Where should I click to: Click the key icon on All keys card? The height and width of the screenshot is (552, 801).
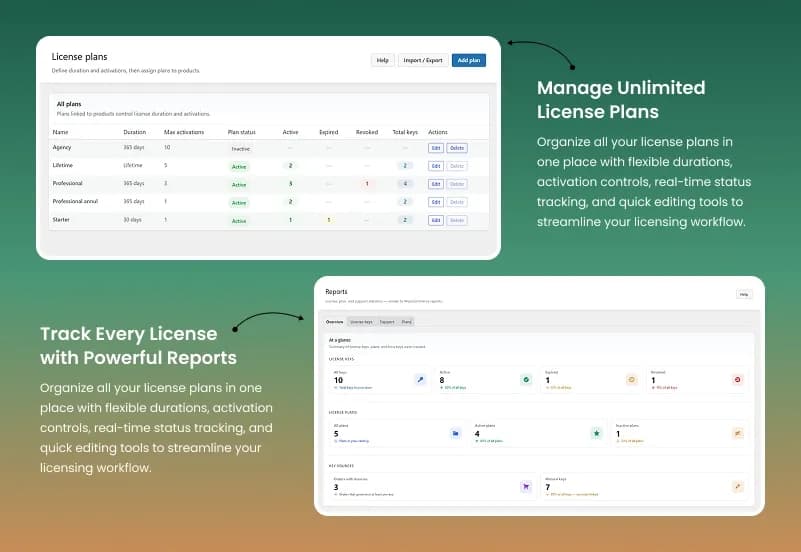point(420,379)
